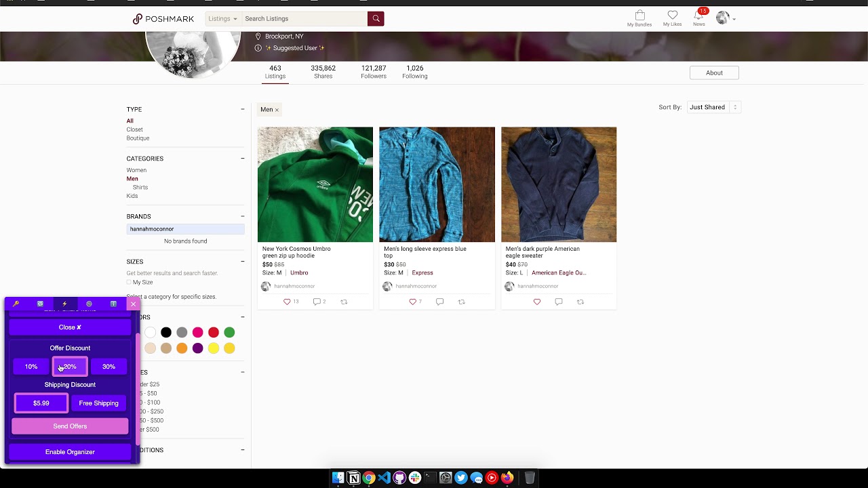Like the American Eagle sweater listing
The height and width of the screenshot is (488, 868).
[x=537, y=302]
